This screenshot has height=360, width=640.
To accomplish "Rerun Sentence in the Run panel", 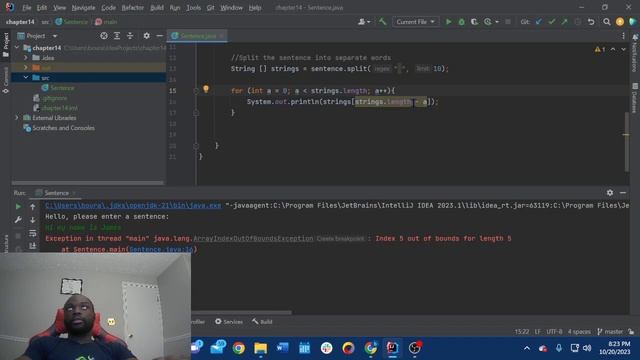I will (18, 207).
